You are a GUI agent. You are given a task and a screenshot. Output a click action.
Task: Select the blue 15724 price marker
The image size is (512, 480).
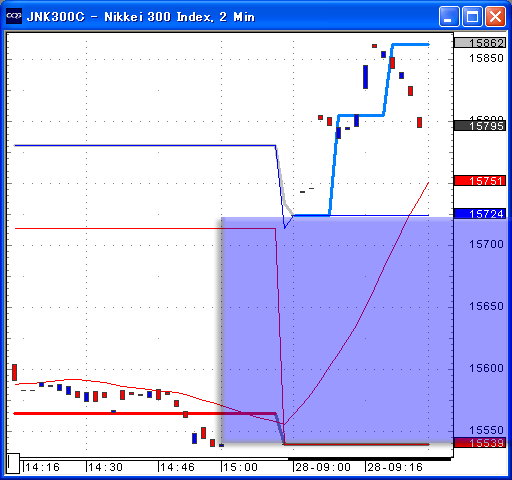(480, 214)
